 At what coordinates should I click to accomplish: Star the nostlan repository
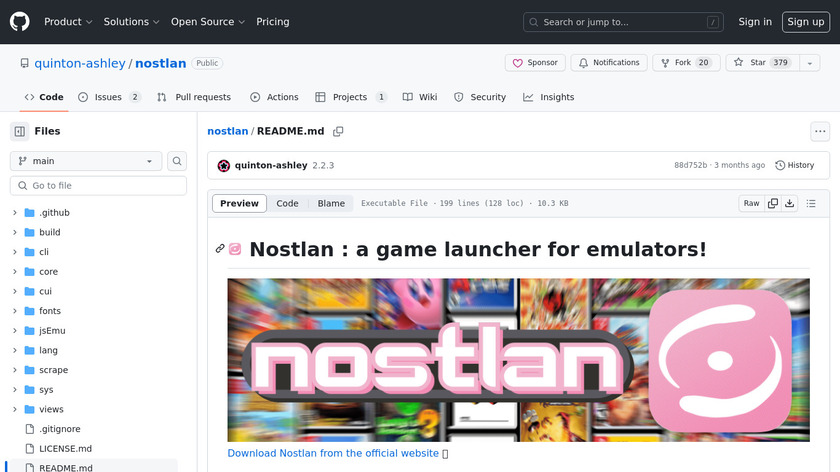click(762, 63)
